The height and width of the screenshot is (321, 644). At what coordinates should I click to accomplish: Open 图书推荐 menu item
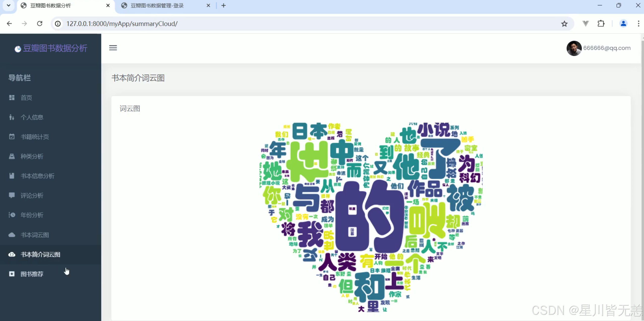point(32,274)
